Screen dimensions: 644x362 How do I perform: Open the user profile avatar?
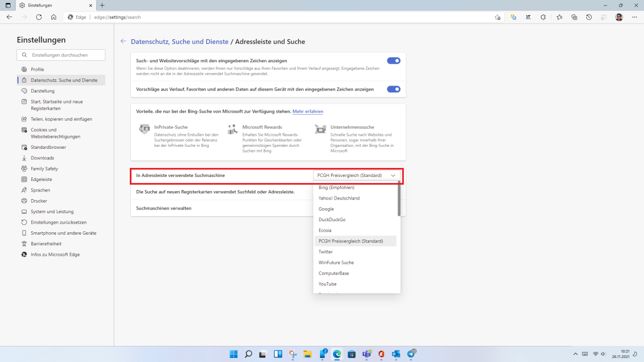tap(619, 17)
